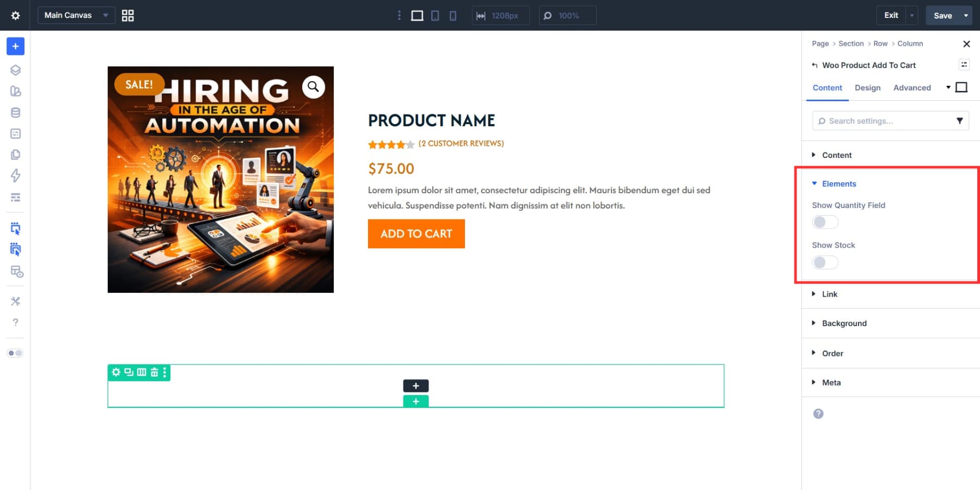980x490 pixels.
Task: Click inside the Search settings field
Action: [x=882, y=120]
